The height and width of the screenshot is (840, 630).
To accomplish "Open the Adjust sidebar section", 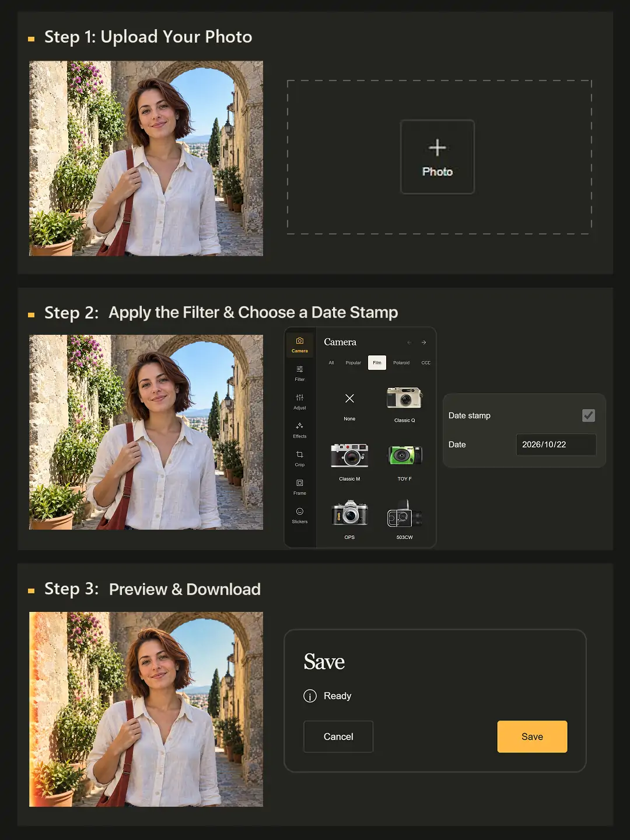I will [x=300, y=402].
